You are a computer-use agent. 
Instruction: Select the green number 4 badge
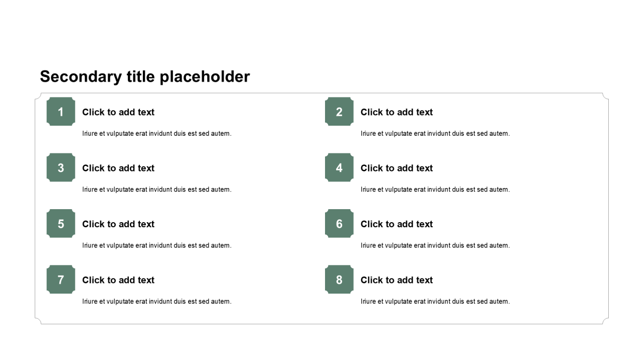(x=339, y=167)
